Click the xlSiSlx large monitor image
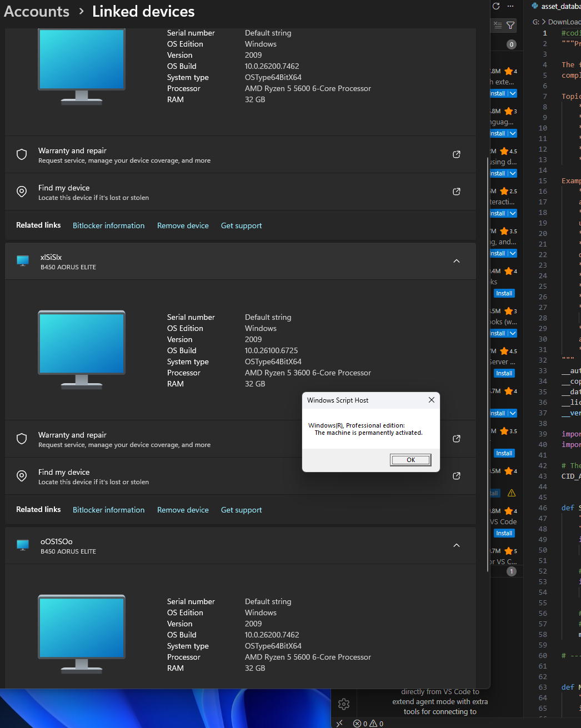 click(82, 350)
